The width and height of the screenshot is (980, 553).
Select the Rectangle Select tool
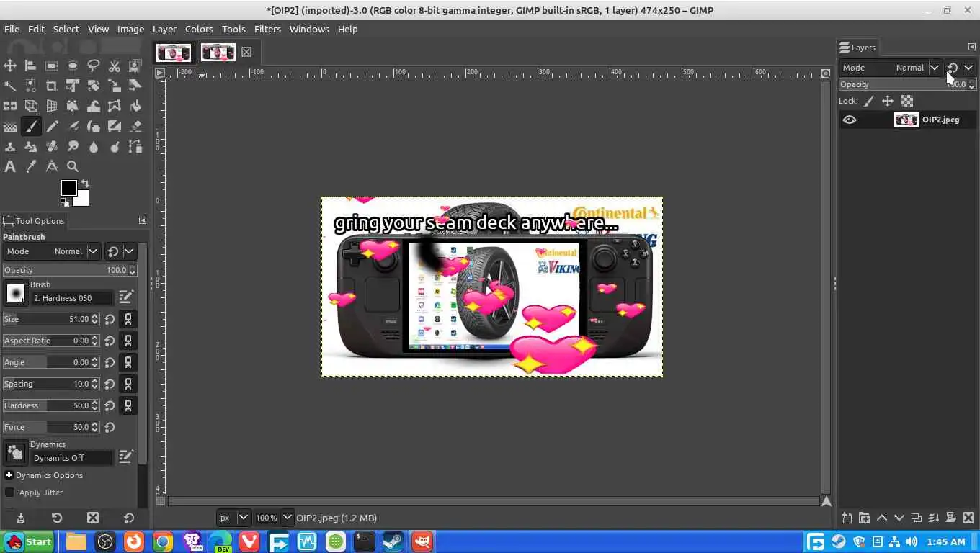point(52,66)
